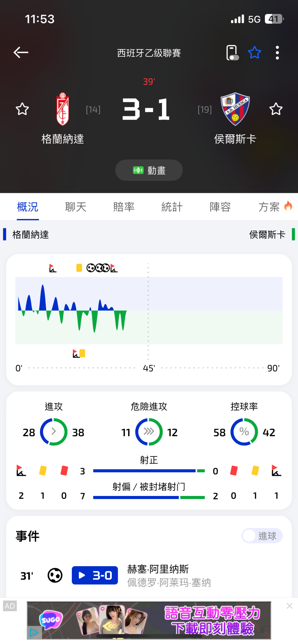Open the 統計 tab
Image resolution: width=298 pixels, height=644 pixels.
[172, 207]
